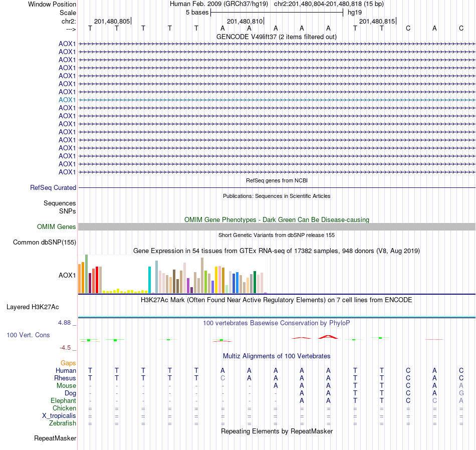
Task: Click the 4.88 upper PhyloP axis value
Action: pyautogui.click(x=64, y=323)
